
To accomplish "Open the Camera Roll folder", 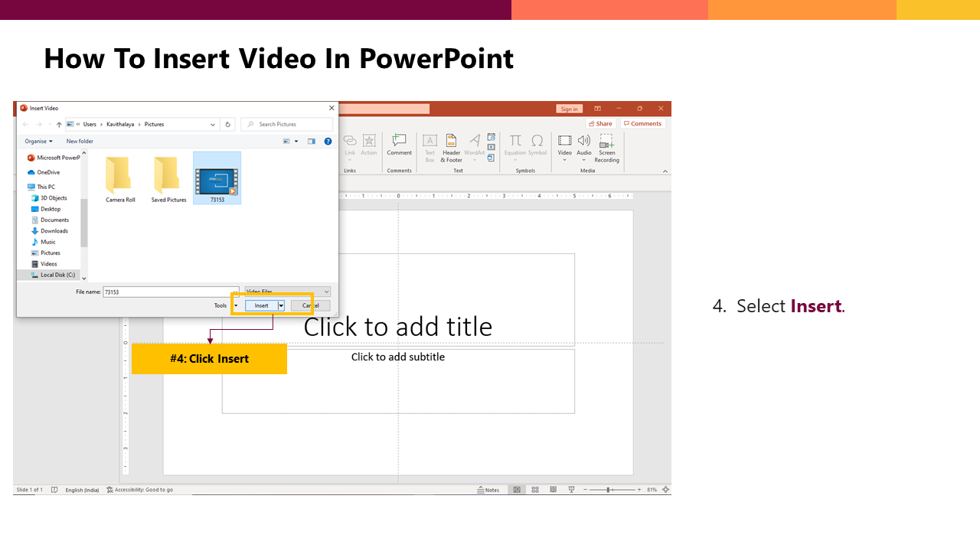I will pos(120,180).
